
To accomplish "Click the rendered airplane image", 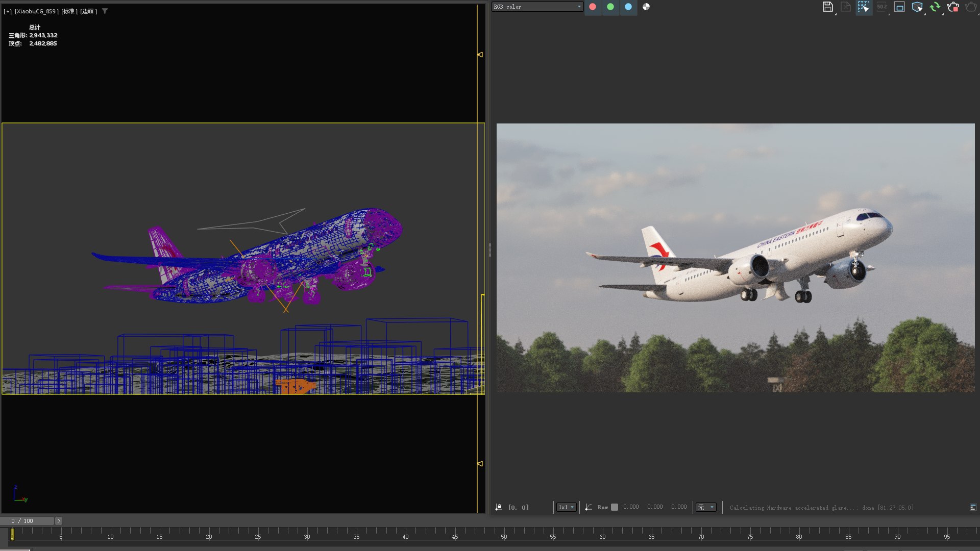I will tap(736, 258).
